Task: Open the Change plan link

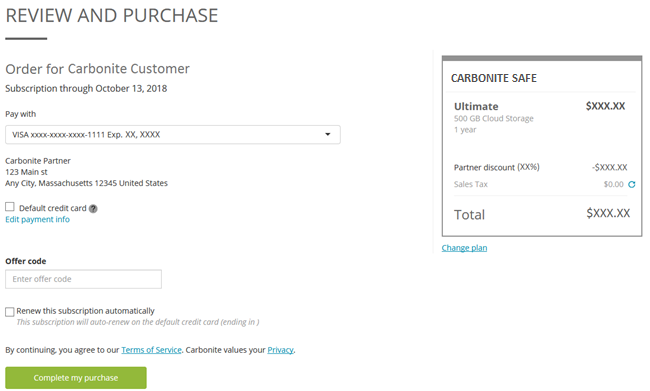Action: click(x=464, y=248)
